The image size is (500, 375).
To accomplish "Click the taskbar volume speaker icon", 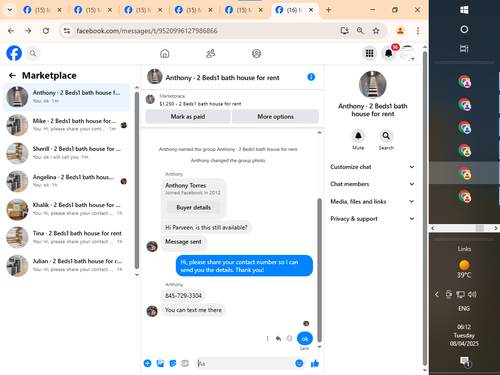I will (x=472, y=294).
